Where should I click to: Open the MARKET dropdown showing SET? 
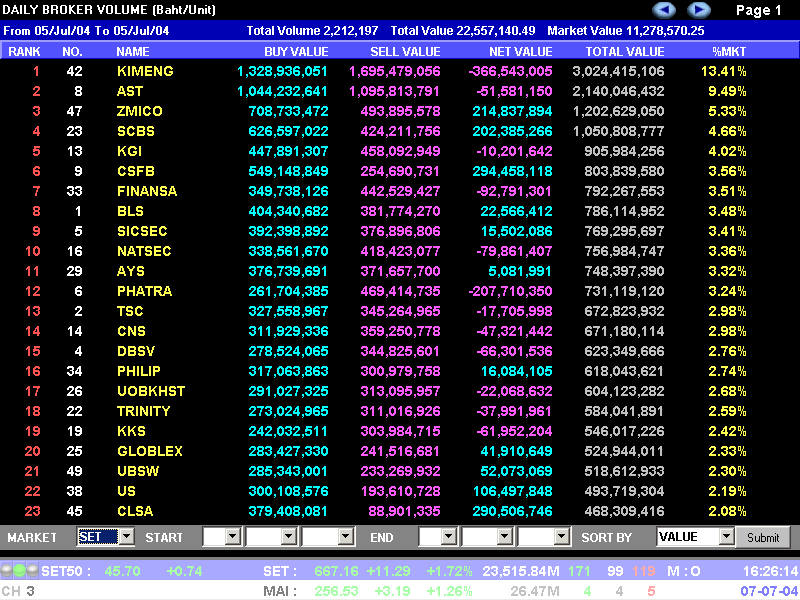point(106,537)
